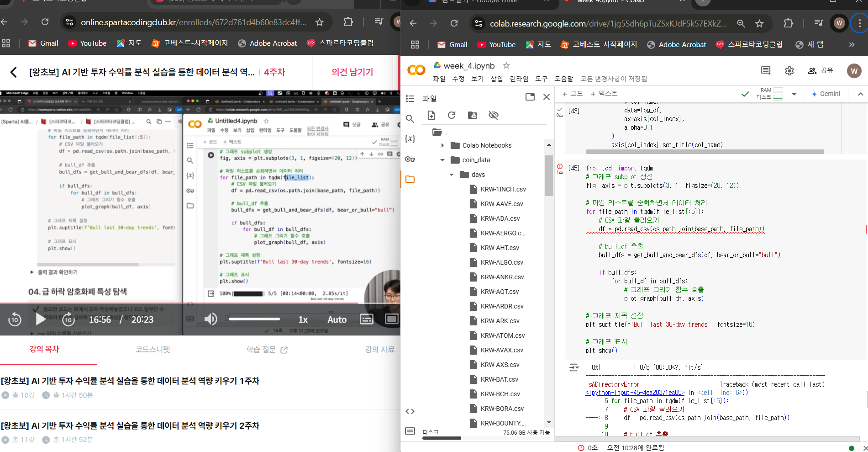
Task: Toggle cell 45 output display icon
Action: (574, 367)
